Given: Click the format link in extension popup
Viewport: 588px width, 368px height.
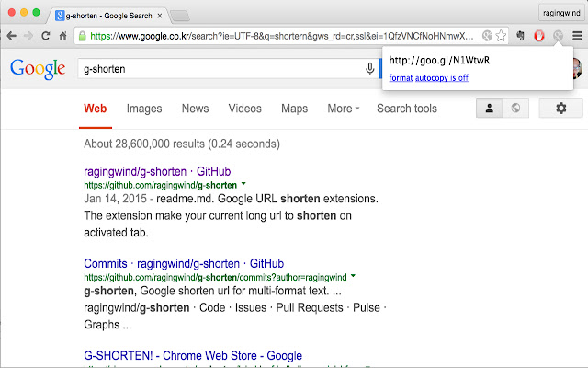Looking at the screenshot, I should pos(400,78).
